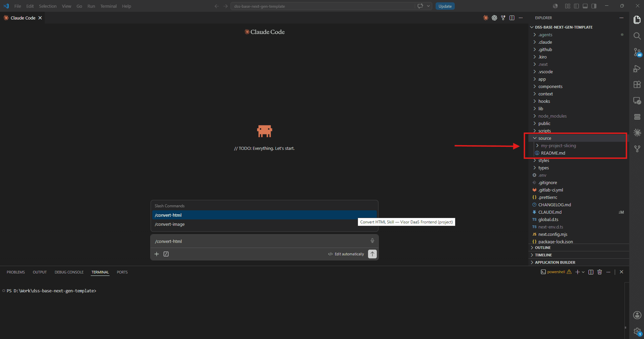Open the dropdown arrow beside title bar chat icon

point(428,6)
